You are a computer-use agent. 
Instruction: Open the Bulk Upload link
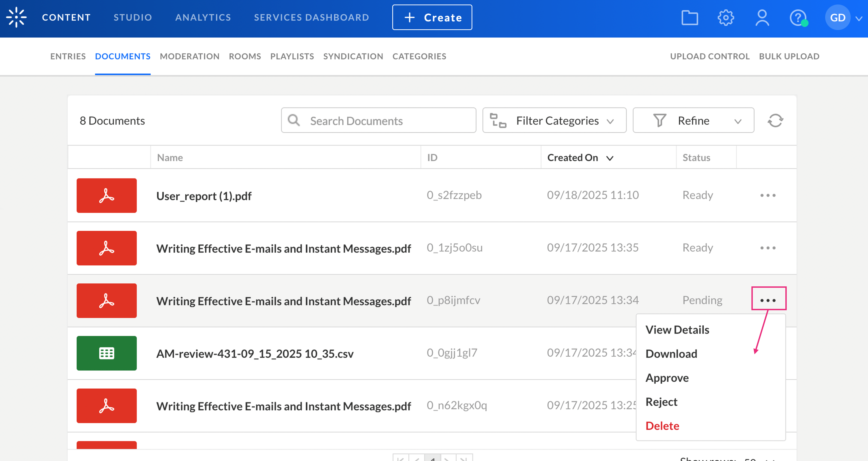point(789,56)
